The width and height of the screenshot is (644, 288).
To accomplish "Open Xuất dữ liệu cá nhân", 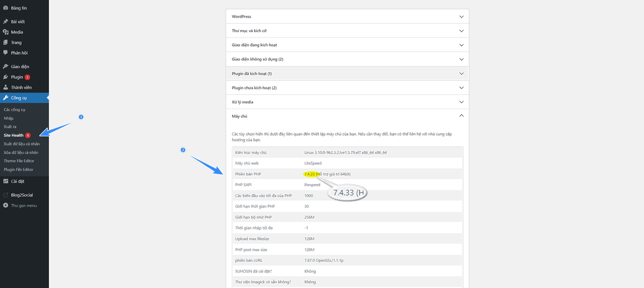I will click(x=21, y=144).
